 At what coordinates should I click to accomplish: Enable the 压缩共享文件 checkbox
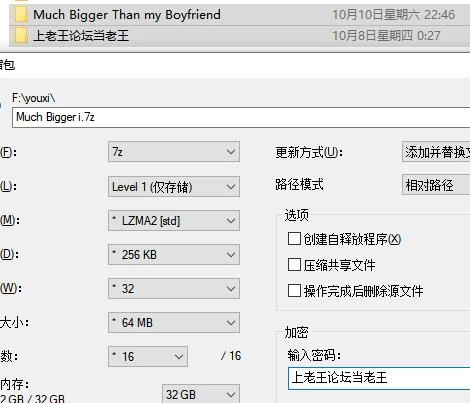tap(294, 265)
